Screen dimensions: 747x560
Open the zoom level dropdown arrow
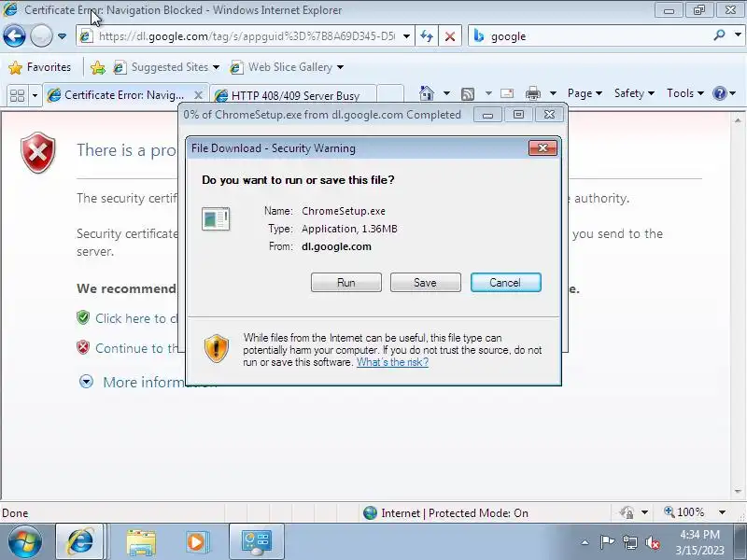(x=722, y=512)
